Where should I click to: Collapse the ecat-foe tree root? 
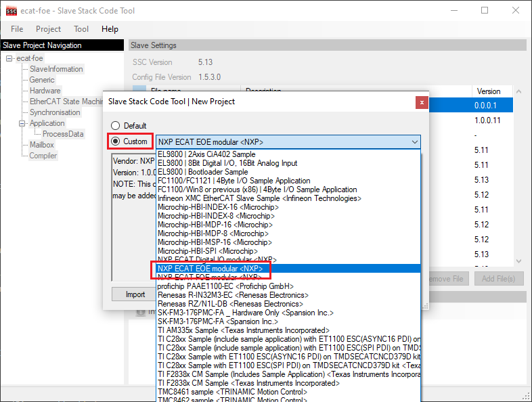(9, 58)
